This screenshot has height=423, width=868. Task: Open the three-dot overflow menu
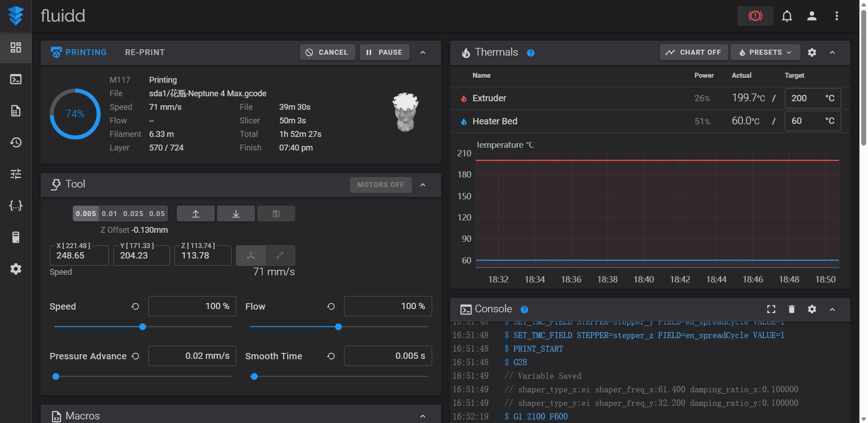tap(837, 16)
